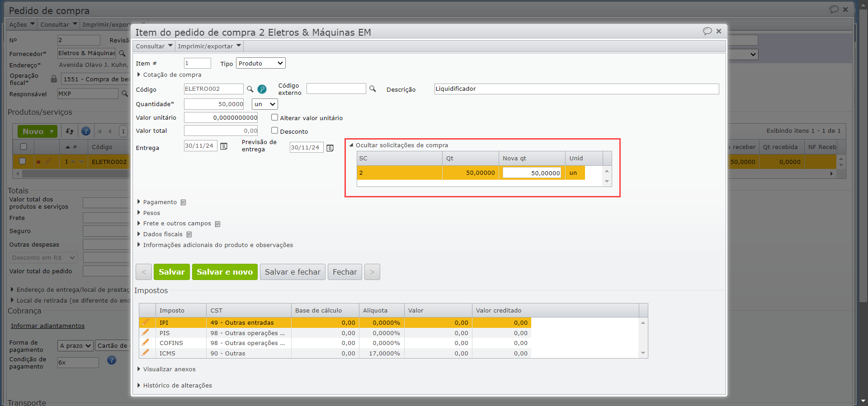Click the Valor unitário input field
Image resolution: width=868 pixels, height=406 pixels.
[221, 117]
